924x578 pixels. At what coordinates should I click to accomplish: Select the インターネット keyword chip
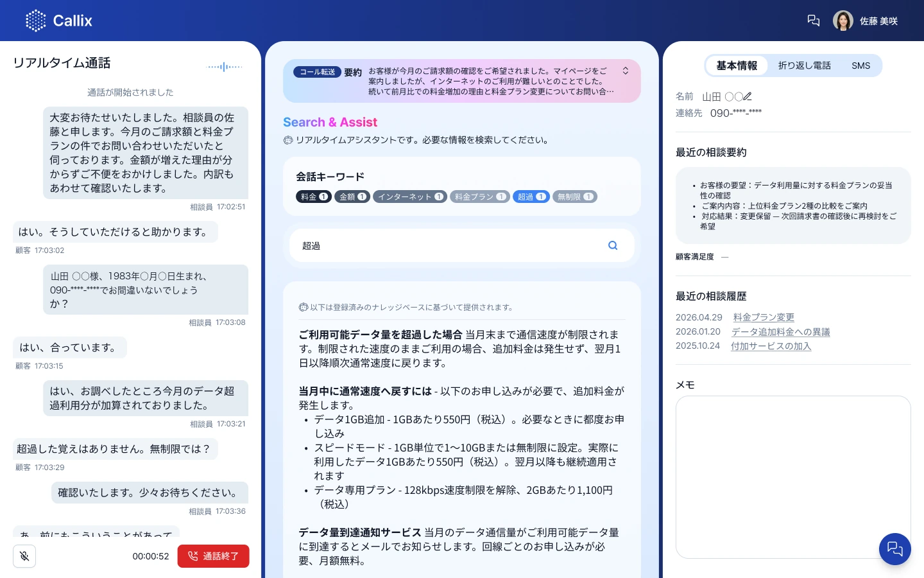[410, 197]
